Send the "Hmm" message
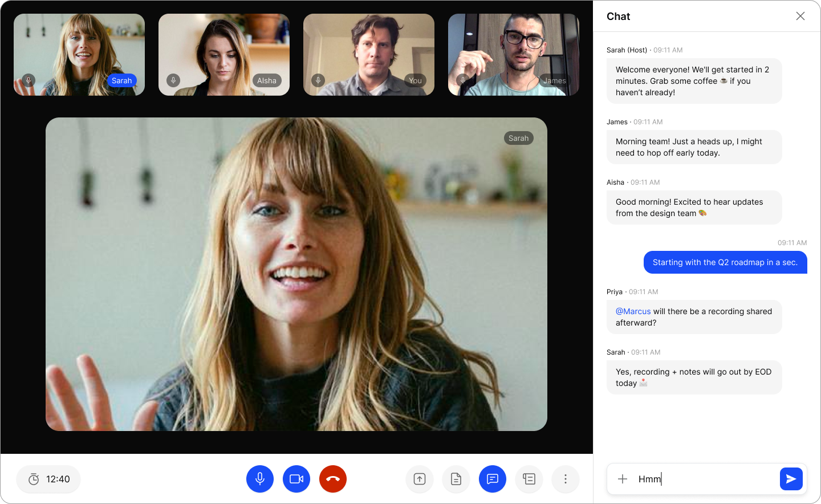The image size is (821, 504). point(791,479)
